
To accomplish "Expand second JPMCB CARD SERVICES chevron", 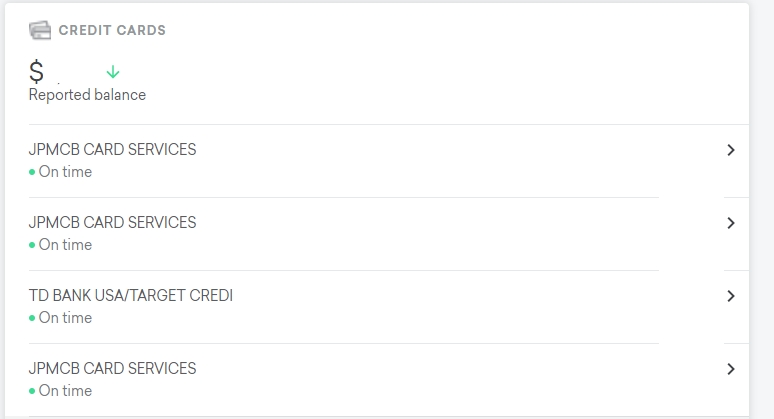I will [731, 223].
